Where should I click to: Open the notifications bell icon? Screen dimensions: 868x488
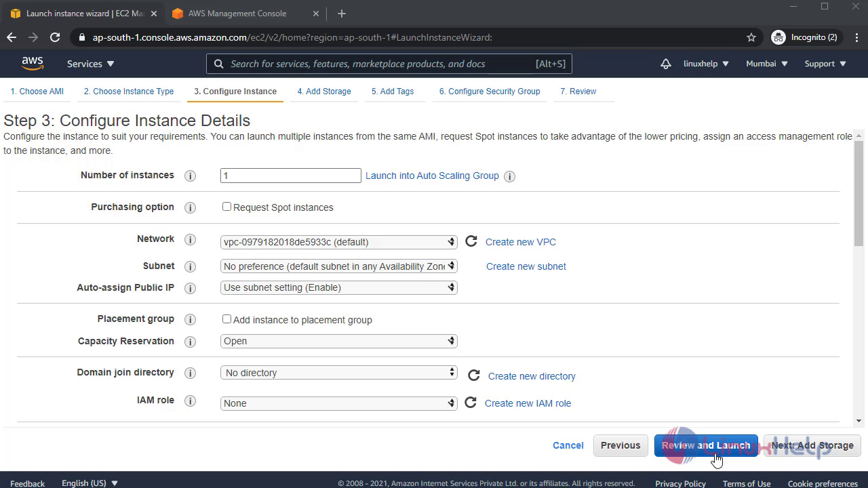[666, 64]
